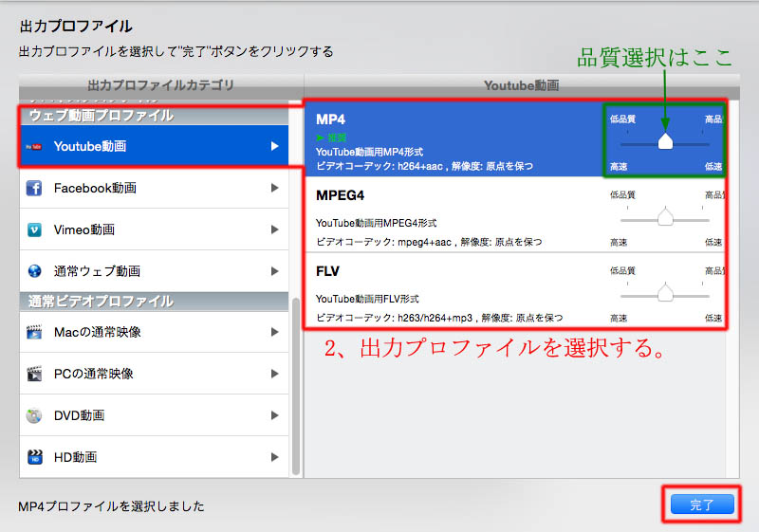Select the Macの通常映像 category
Image resolution: width=759 pixels, height=532 pixels.
[x=154, y=332]
